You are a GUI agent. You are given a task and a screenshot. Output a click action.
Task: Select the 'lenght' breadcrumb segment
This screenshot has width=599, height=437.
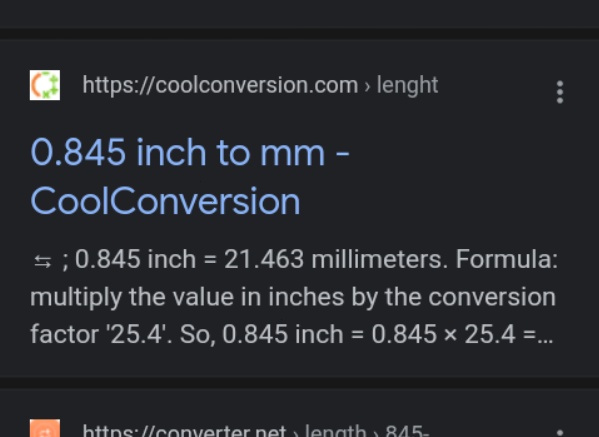click(407, 85)
